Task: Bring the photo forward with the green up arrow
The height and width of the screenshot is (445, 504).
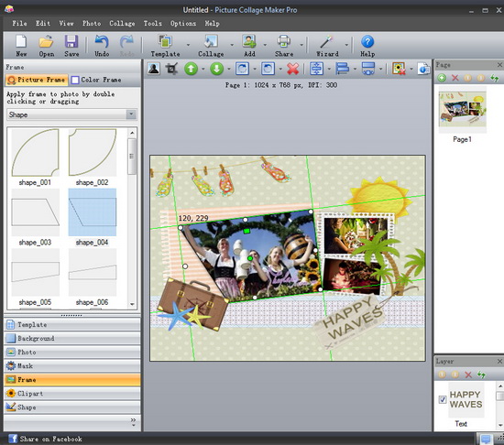Action: pos(191,69)
